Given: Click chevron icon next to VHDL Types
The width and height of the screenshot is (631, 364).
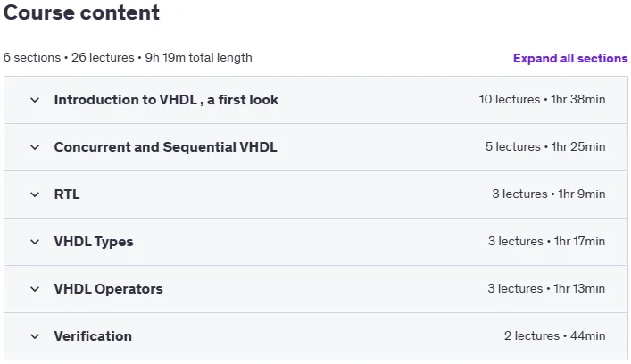Looking at the screenshot, I should click(x=35, y=242).
